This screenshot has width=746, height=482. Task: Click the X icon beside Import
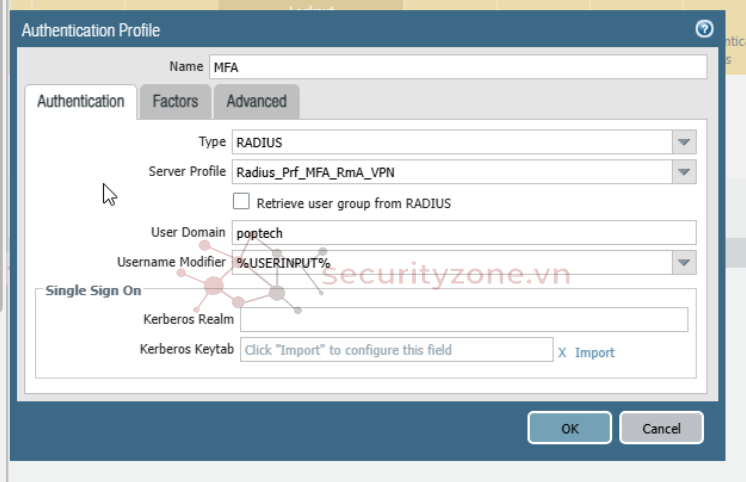562,352
